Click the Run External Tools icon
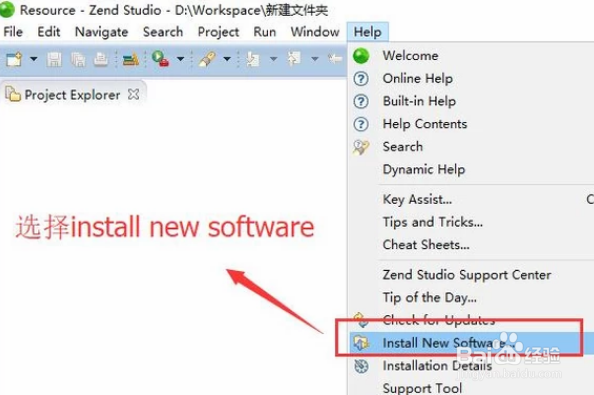The height and width of the screenshot is (395, 594). [160, 59]
